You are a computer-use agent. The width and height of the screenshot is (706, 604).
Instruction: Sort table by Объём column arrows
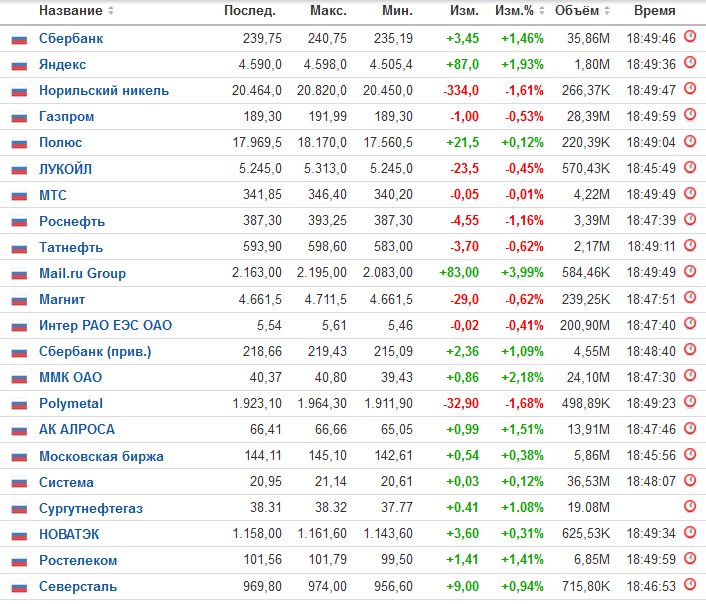click(x=607, y=10)
